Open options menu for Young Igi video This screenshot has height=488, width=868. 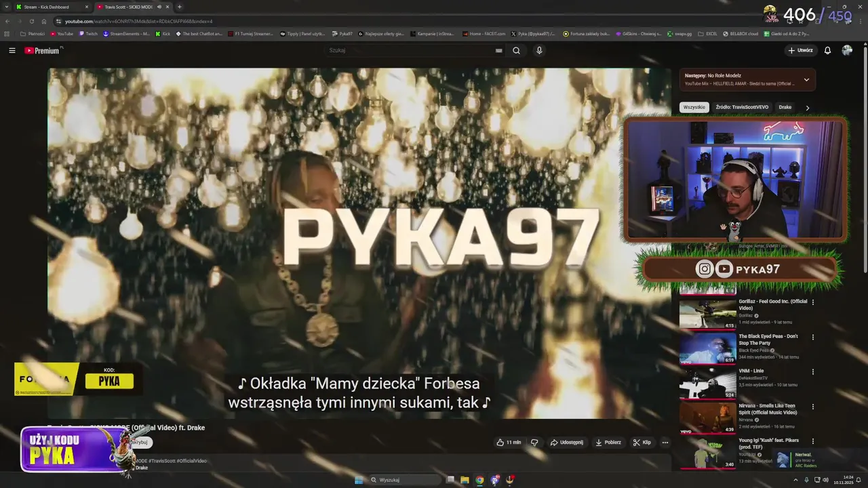(813, 441)
